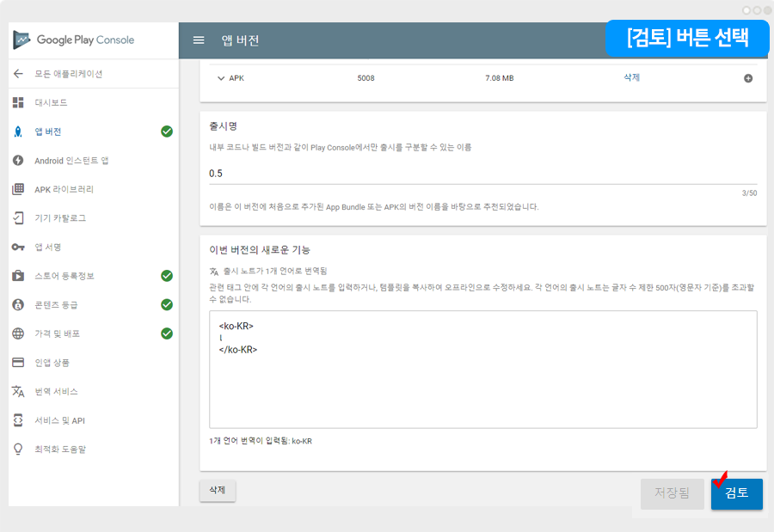Click the back arrow to all applications
The width and height of the screenshot is (774, 532).
coord(18,74)
